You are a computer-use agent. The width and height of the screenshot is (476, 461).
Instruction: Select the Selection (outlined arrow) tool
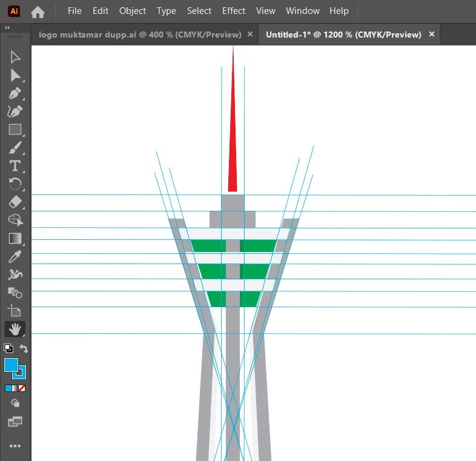tap(15, 57)
